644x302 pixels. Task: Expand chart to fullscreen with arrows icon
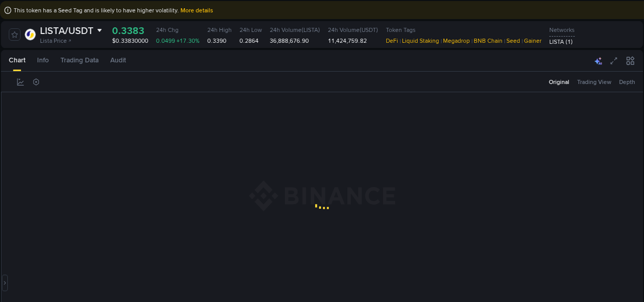(x=614, y=60)
